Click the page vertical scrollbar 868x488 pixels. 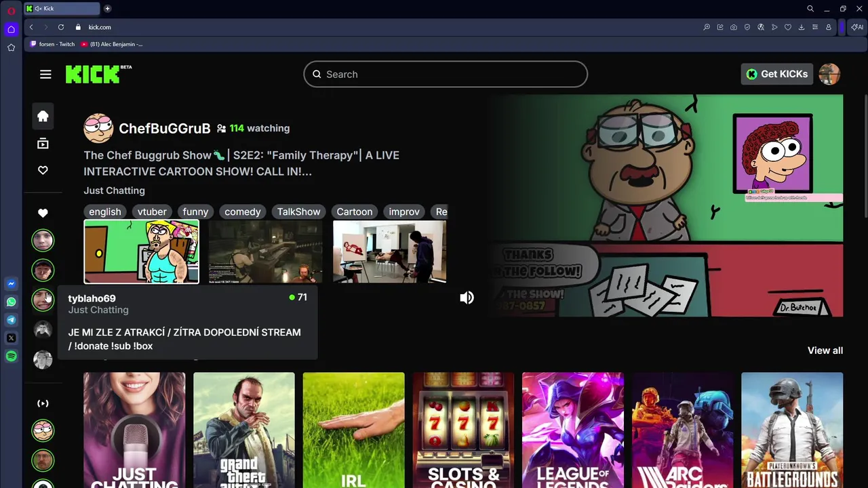point(865,157)
